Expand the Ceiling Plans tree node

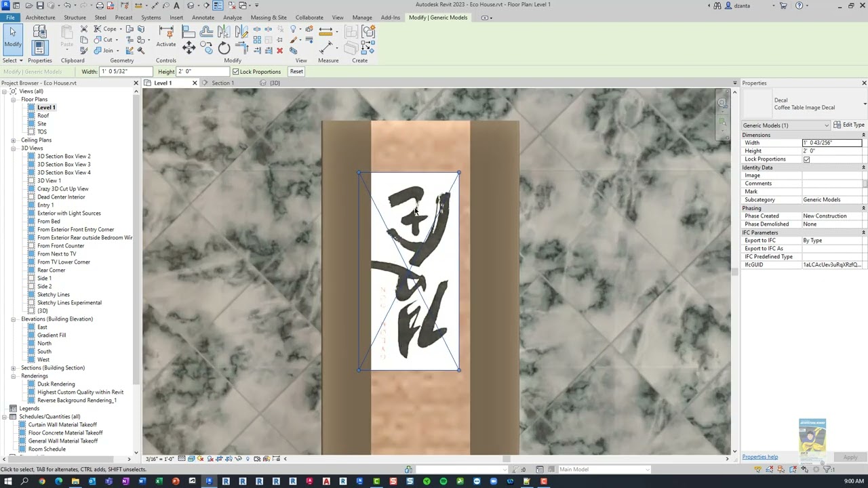tap(14, 140)
